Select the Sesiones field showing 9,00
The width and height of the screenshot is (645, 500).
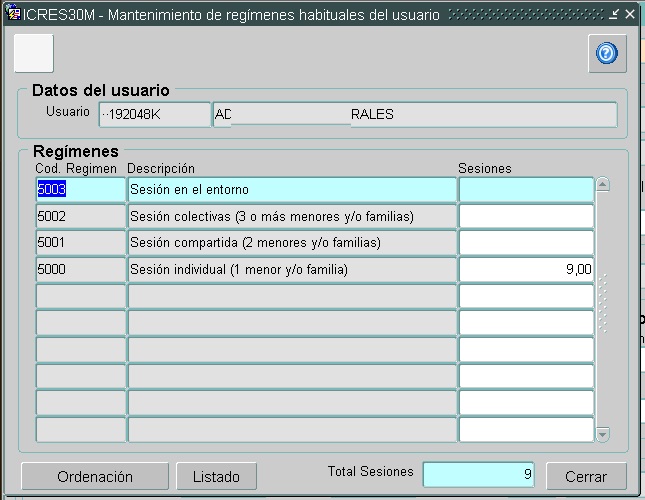(x=526, y=270)
